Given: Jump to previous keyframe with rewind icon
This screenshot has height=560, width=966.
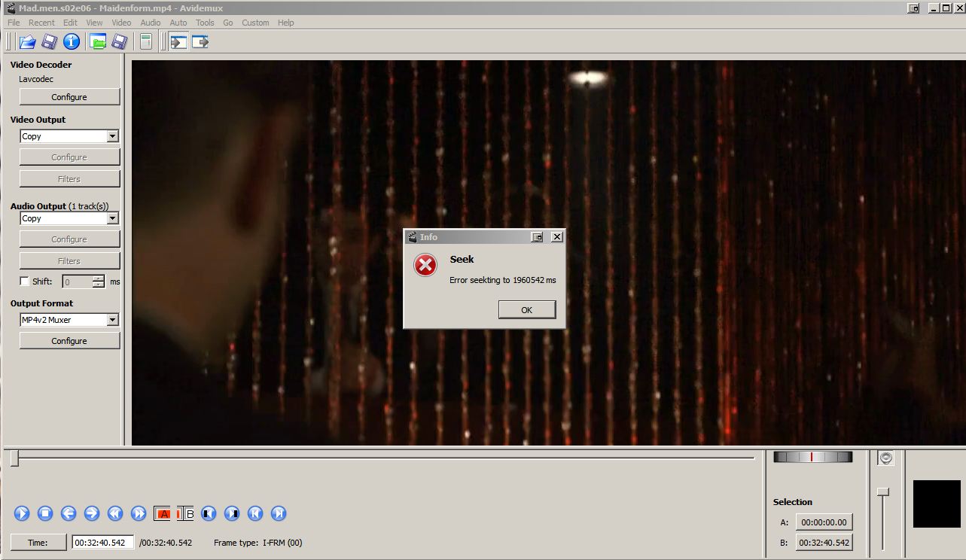Looking at the screenshot, I should 115,513.
